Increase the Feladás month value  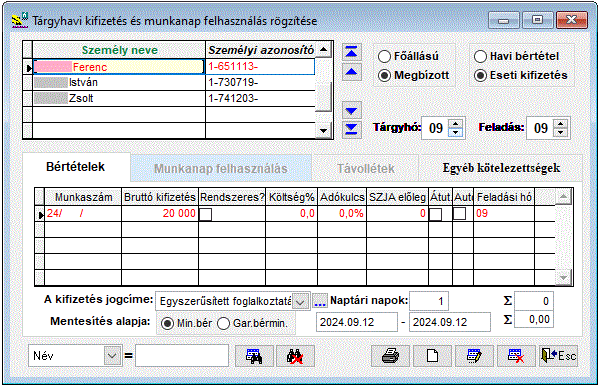pyautogui.click(x=560, y=123)
